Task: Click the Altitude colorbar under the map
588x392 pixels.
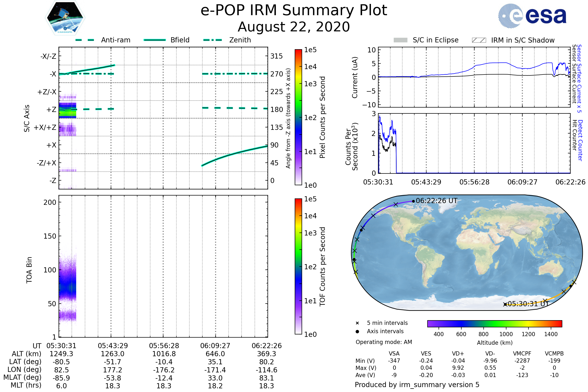Action: [x=494, y=324]
